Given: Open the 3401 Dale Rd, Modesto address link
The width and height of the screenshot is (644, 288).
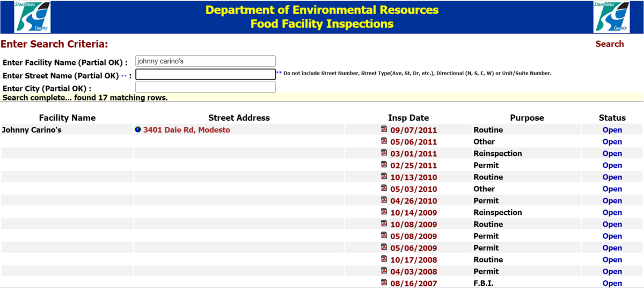Looking at the screenshot, I should coord(186,130).
